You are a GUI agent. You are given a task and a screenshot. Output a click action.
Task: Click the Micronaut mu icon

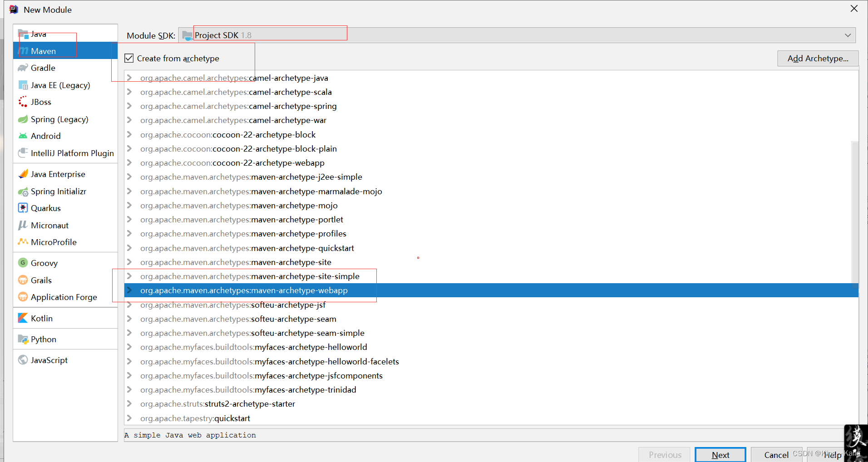click(x=23, y=225)
